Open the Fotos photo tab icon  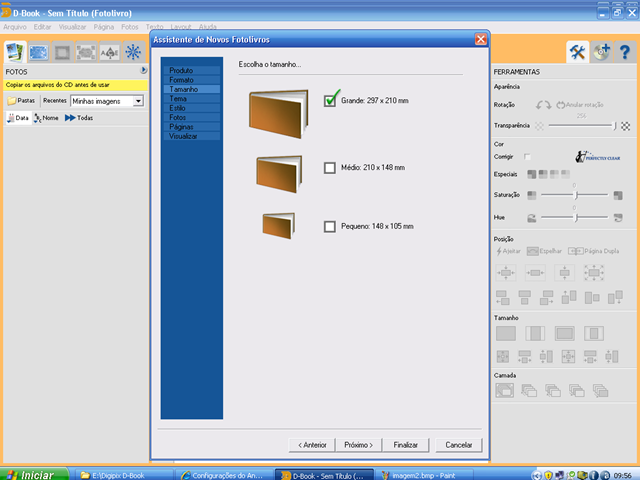coord(15,52)
